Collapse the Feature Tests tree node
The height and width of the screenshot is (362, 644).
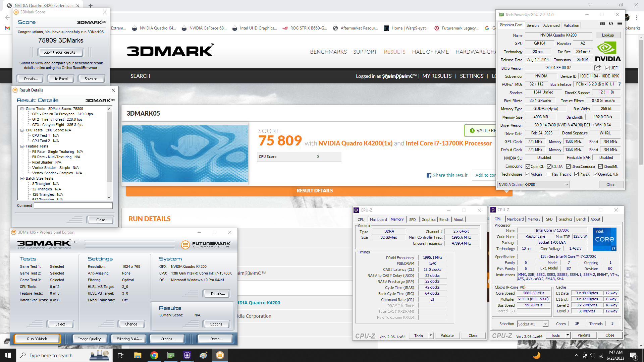point(22,146)
